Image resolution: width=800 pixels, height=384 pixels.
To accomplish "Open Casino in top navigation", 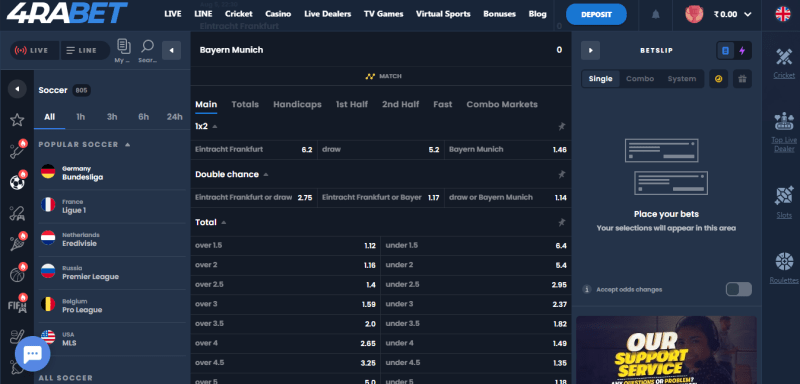I will [278, 14].
